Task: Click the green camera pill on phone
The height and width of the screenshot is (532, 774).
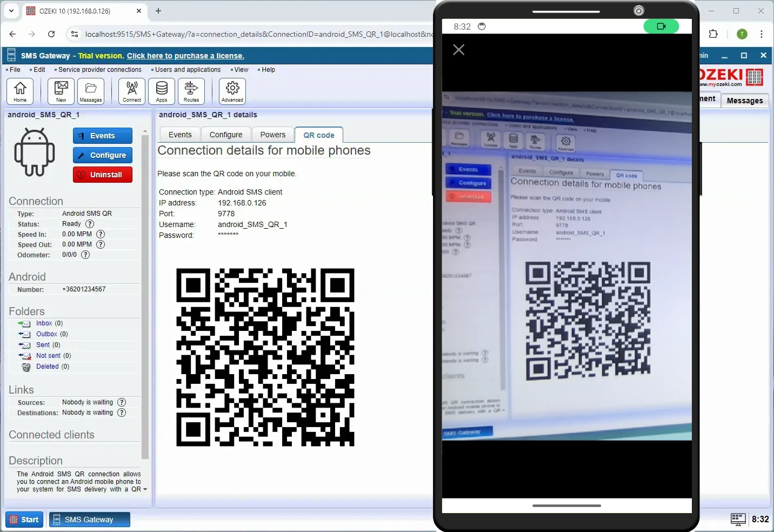Action: tap(661, 26)
